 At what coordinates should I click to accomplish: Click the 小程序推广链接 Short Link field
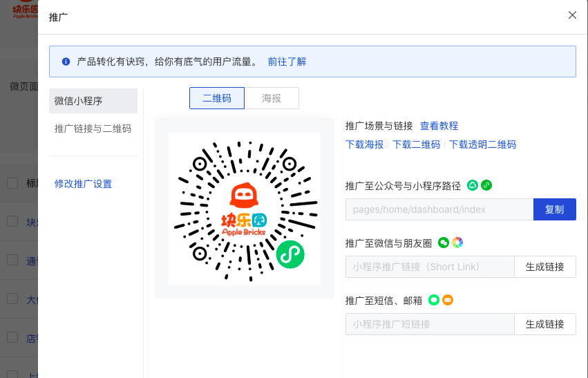(x=430, y=267)
